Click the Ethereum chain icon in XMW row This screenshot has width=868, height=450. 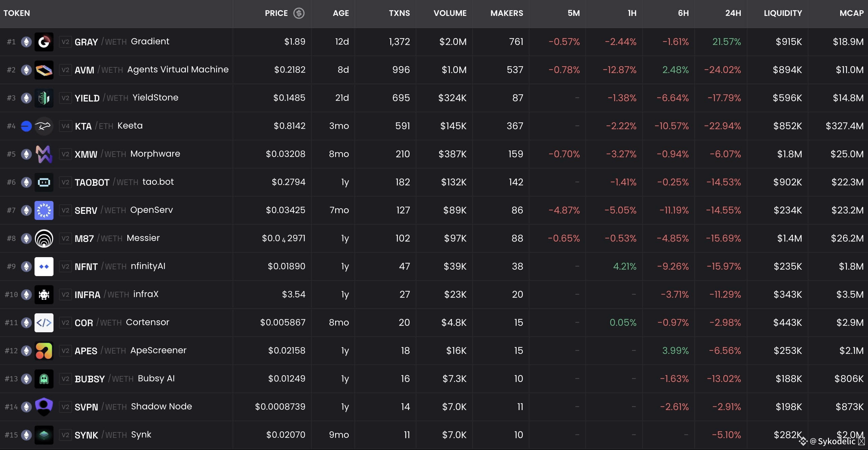[26, 154]
